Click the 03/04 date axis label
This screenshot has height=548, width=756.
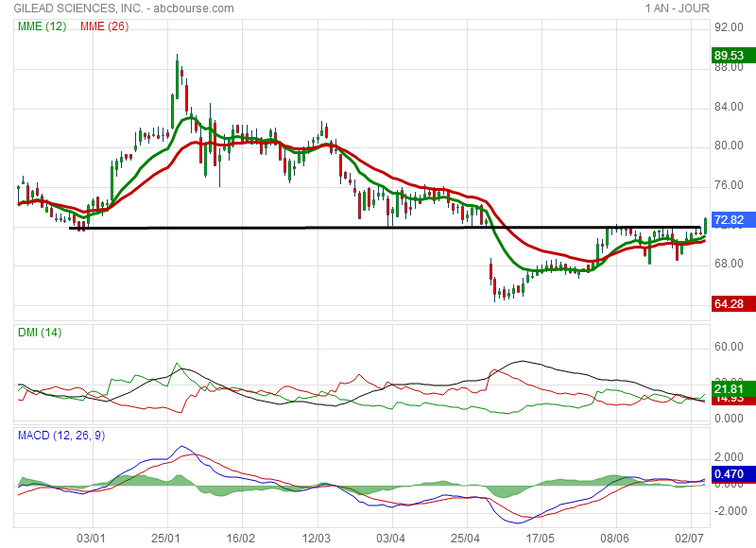[x=391, y=538]
